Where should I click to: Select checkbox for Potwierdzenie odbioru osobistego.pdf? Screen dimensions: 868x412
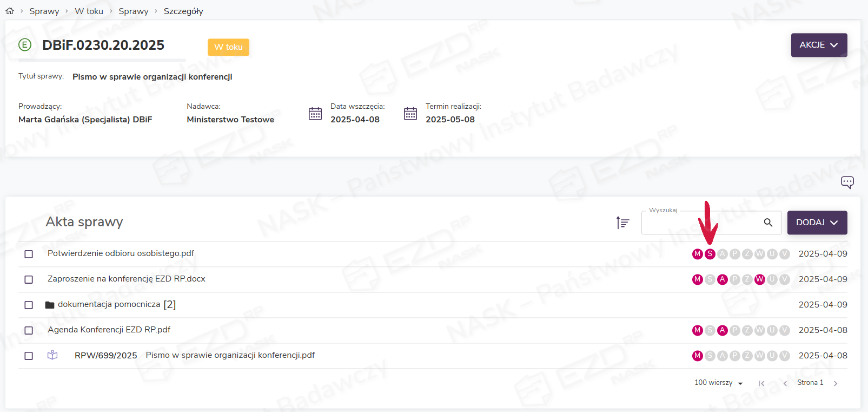[x=29, y=254]
